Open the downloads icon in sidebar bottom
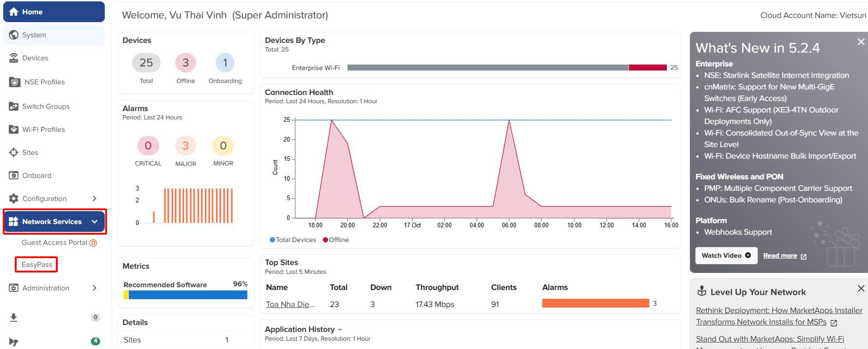 pyautogui.click(x=14, y=317)
